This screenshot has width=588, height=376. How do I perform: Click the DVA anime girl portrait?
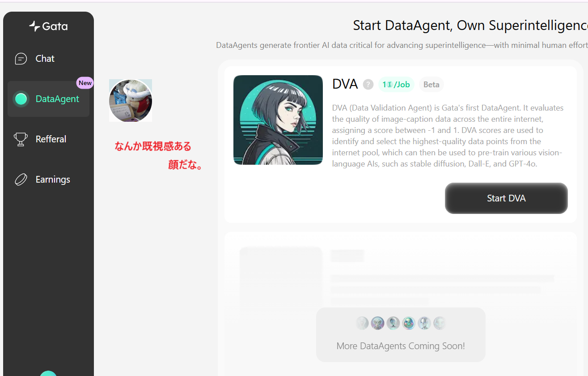pos(278,120)
